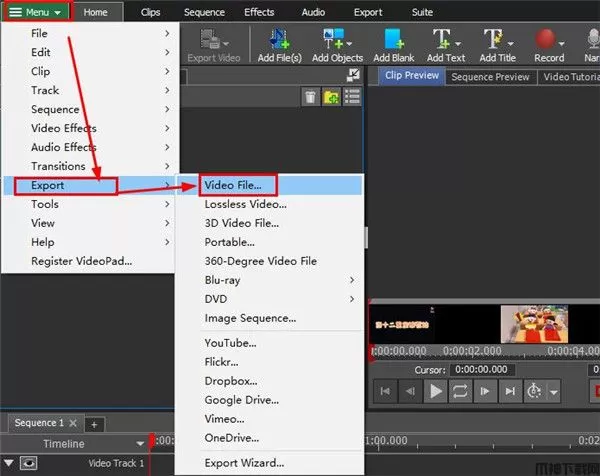Image resolution: width=600 pixels, height=476 pixels.
Task: Select Video File... from Export submenu
Action: click(233, 185)
